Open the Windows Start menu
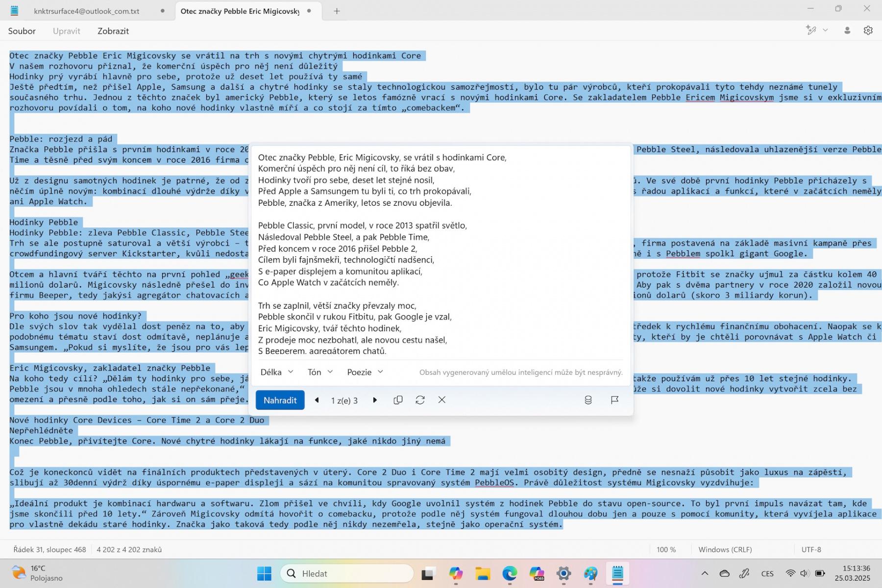Screen dimensions: 882x588 tap(264, 573)
